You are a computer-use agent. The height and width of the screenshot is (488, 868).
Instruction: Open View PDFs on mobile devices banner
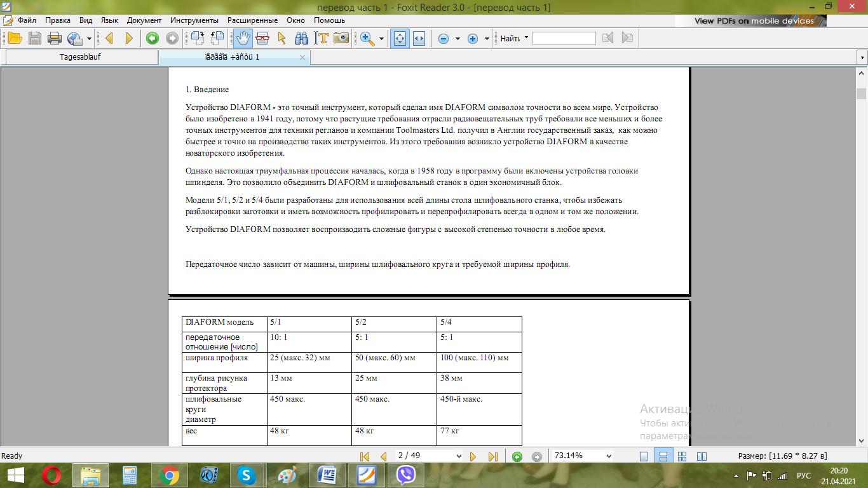click(751, 21)
